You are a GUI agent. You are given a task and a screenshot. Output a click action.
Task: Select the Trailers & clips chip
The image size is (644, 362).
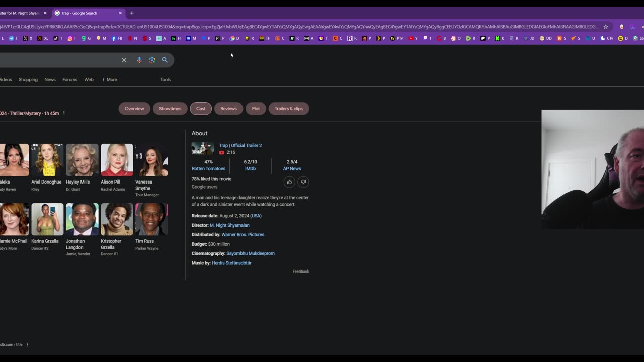(x=289, y=109)
